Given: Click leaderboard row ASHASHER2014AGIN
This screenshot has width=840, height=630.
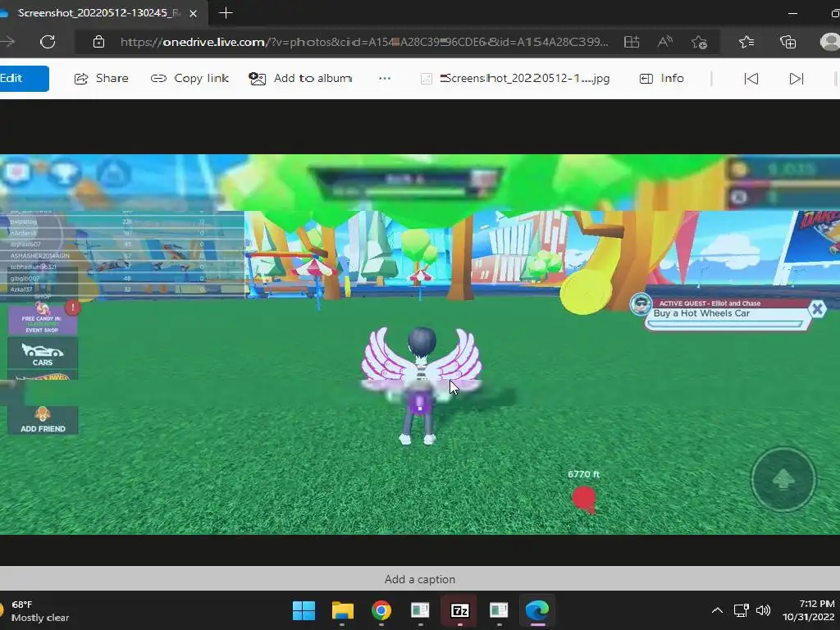Looking at the screenshot, I should click(122, 256).
